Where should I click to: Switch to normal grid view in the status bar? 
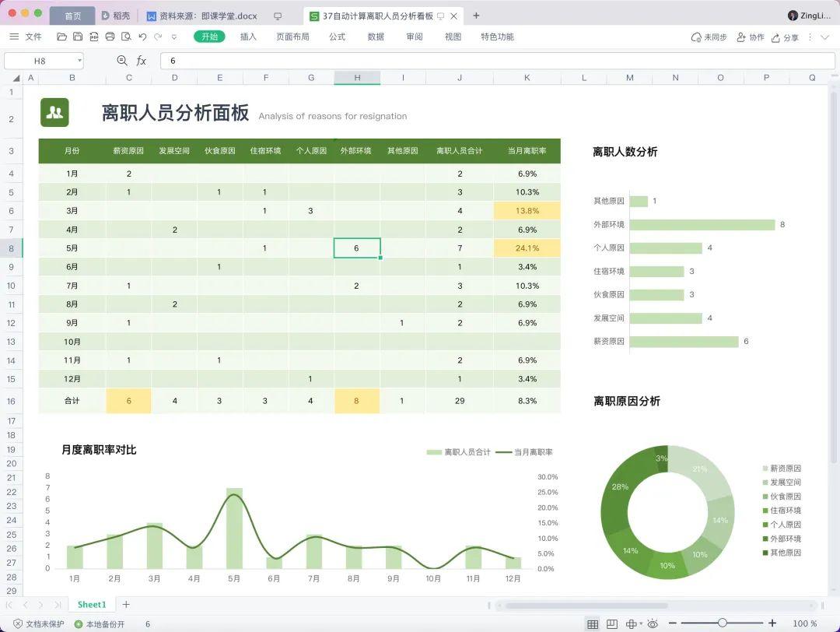tap(593, 623)
